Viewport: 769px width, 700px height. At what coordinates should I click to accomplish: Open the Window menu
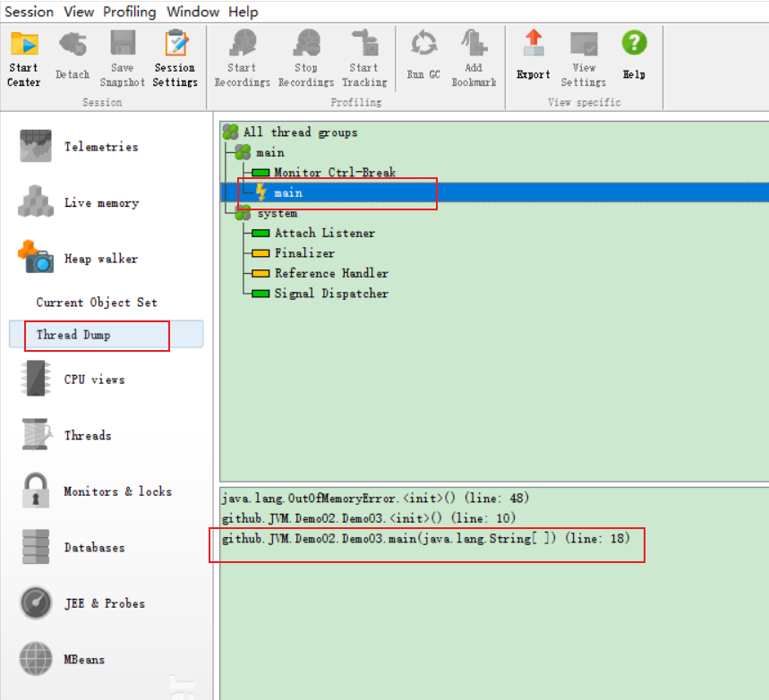pos(192,12)
